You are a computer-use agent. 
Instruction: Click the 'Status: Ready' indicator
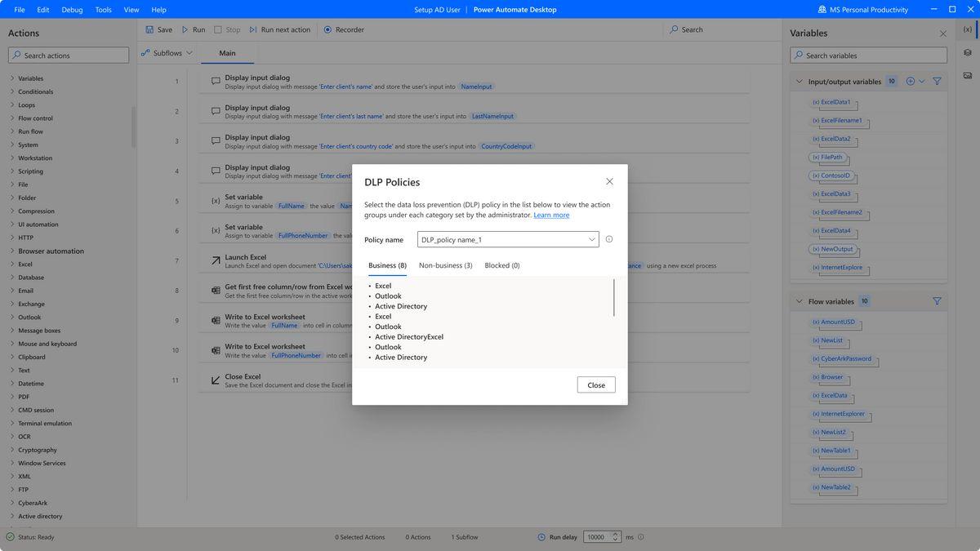coord(30,537)
